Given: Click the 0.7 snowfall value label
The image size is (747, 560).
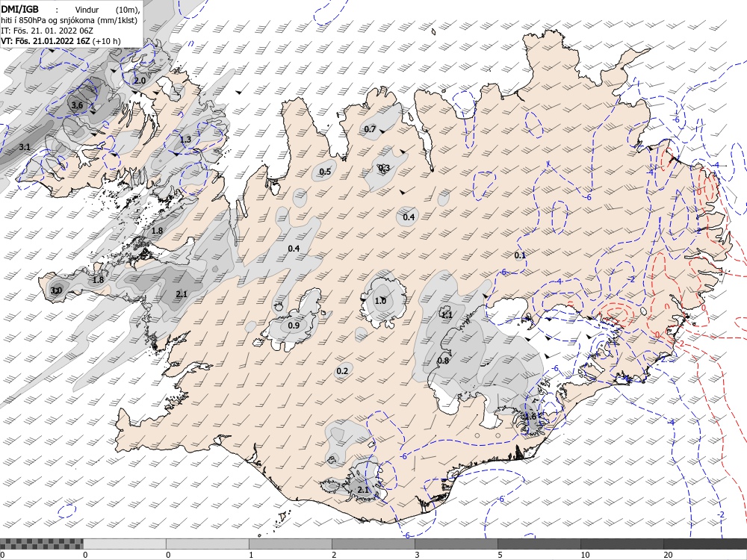Looking at the screenshot, I should [370, 129].
